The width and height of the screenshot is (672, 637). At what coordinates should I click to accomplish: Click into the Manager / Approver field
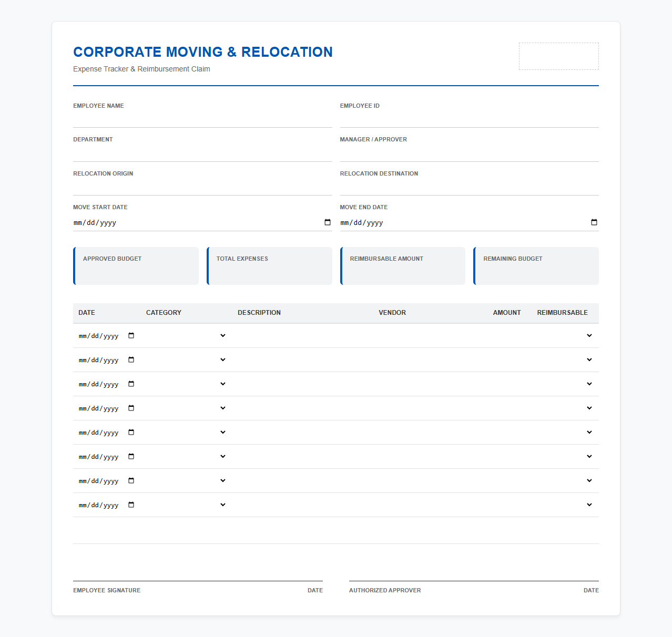click(x=470, y=153)
